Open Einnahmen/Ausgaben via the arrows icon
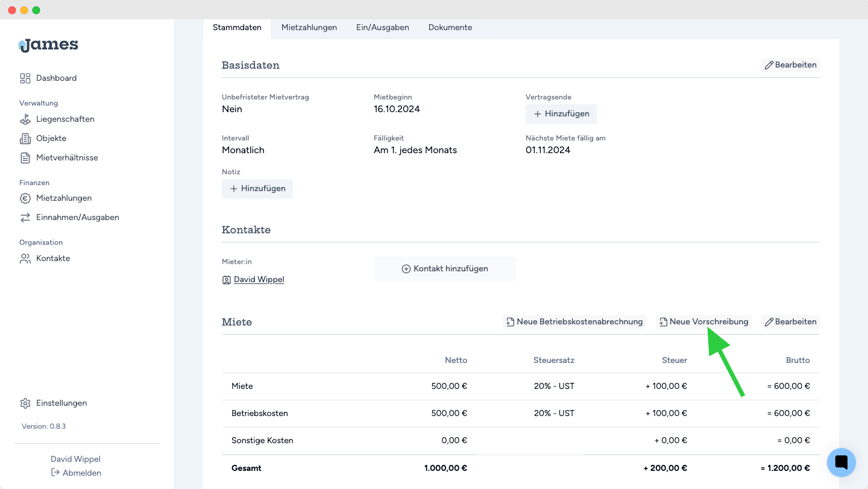This screenshot has height=489, width=868. coord(25,218)
